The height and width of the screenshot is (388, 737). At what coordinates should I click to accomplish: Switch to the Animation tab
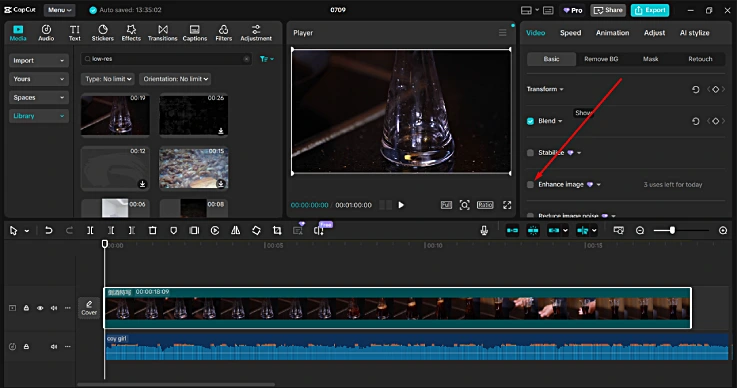point(612,33)
